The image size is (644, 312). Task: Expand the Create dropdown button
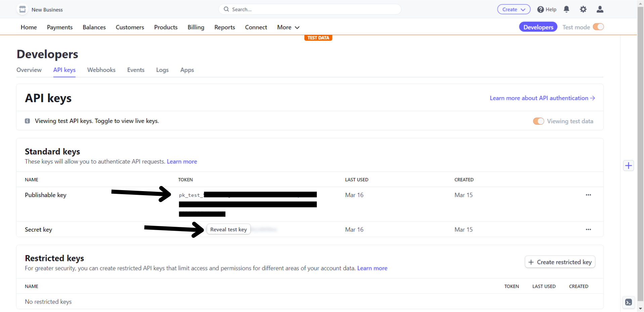coord(514,9)
